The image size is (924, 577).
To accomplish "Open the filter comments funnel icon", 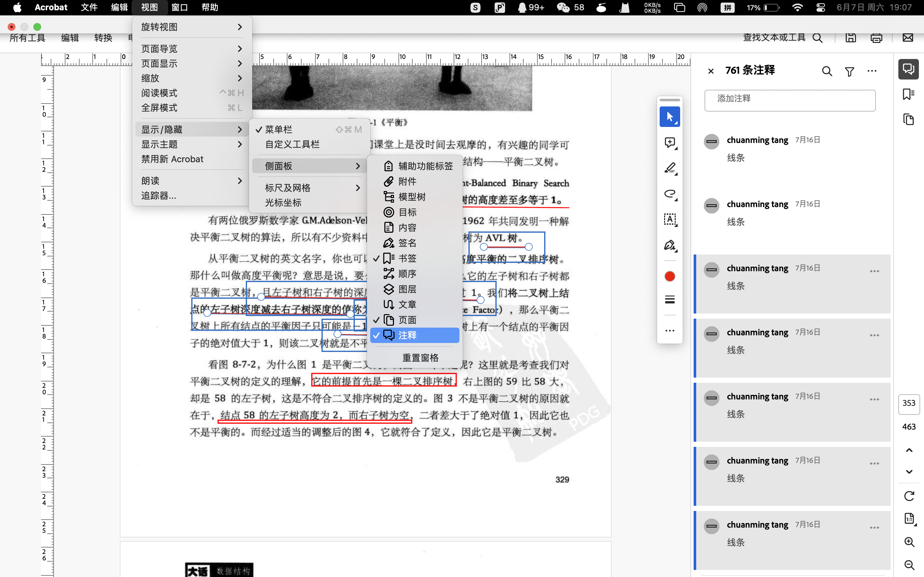I will (849, 71).
